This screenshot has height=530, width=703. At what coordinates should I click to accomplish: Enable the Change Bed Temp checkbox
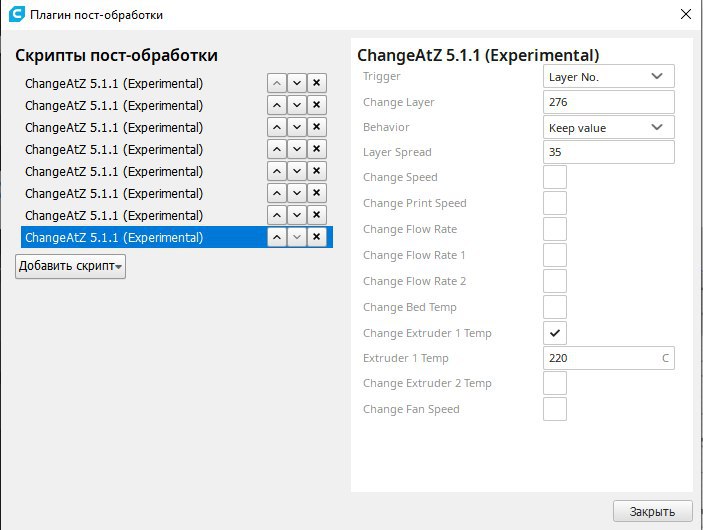click(x=555, y=307)
